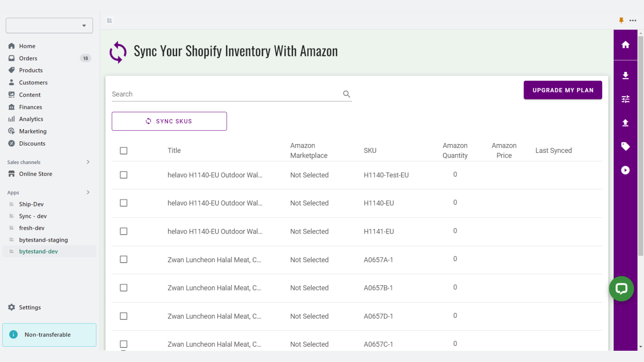Viewport: 644px width, 362px height.
Task: Click the vertical scrollbar thumb
Action: pyautogui.click(x=640, y=146)
